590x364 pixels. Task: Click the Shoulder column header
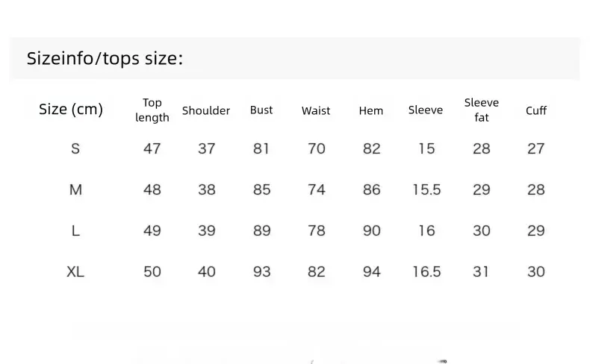[x=206, y=110]
